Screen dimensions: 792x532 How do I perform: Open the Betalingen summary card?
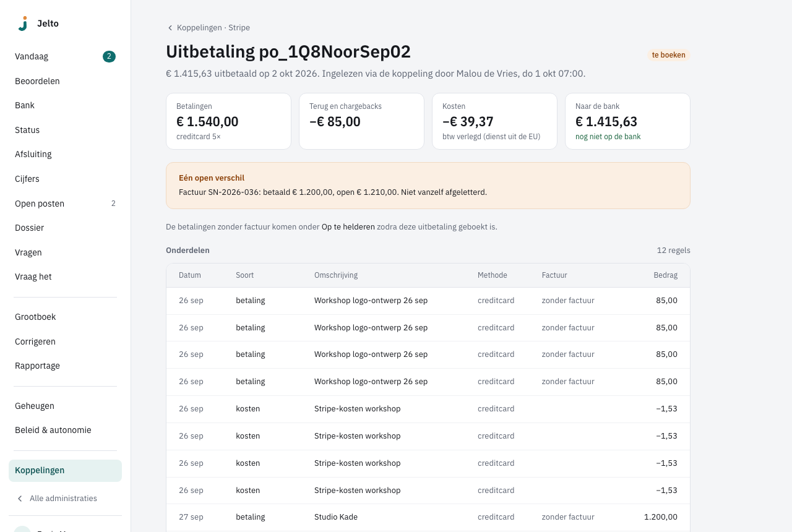228,121
